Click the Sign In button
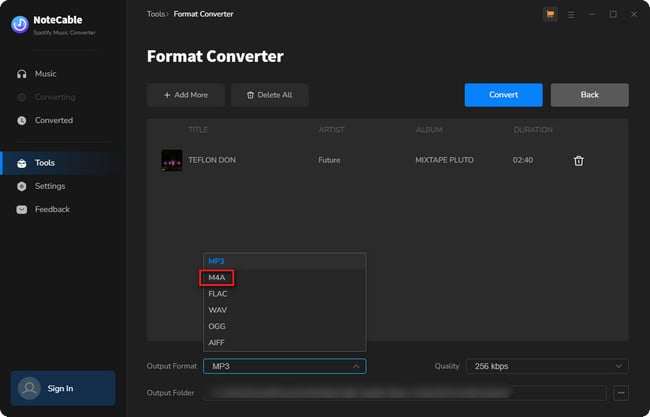This screenshot has width=650, height=417. [63, 388]
